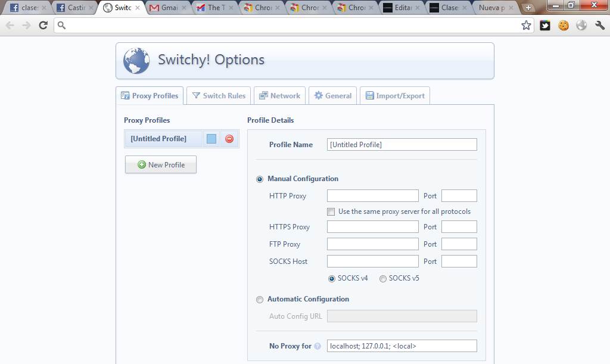Enable same proxy server for all protocols
Image resolution: width=610 pixels, height=364 pixels.
[x=331, y=211]
